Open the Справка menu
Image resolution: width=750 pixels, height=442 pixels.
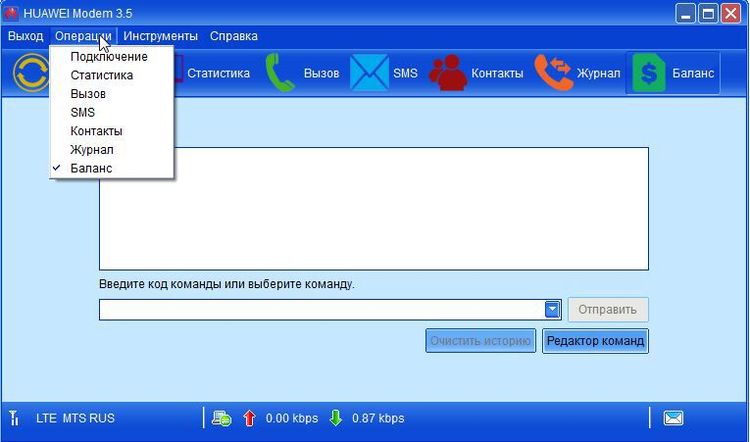pos(233,36)
